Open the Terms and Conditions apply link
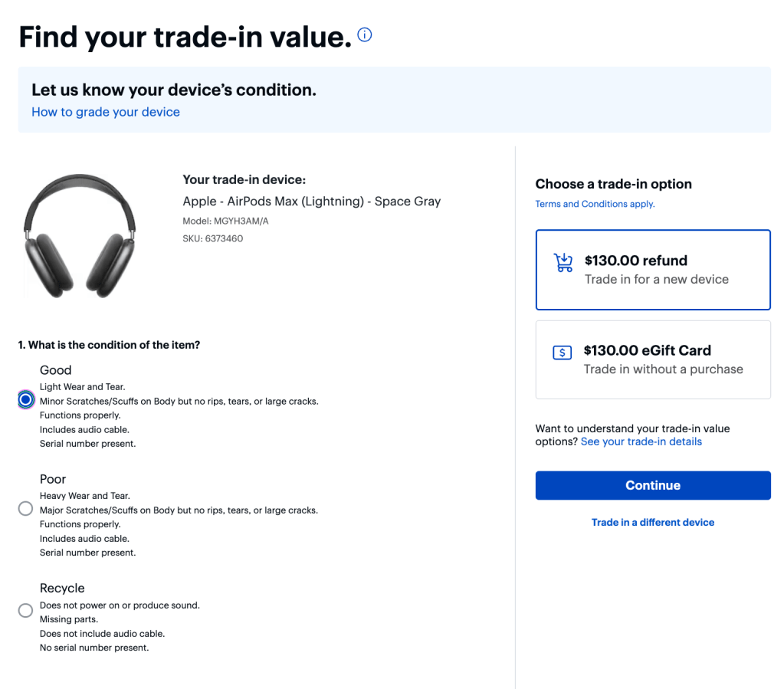Screen dimensions: 784x689 (595, 204)
